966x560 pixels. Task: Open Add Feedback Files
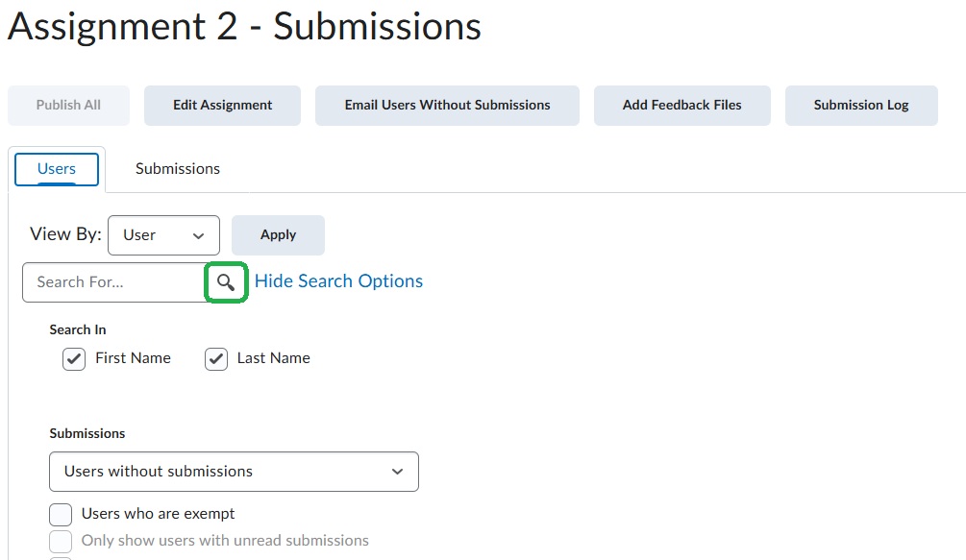tap(681, 106)
